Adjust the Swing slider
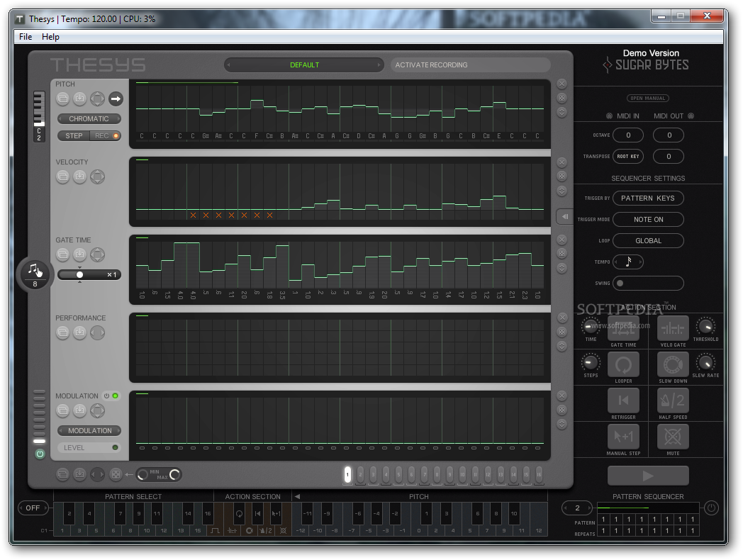This screenshot has height=560, width=743. (x=648, y=284)
